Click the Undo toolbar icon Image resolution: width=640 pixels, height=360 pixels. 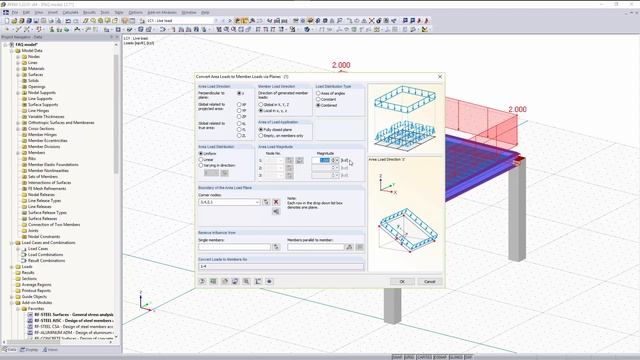68,20
